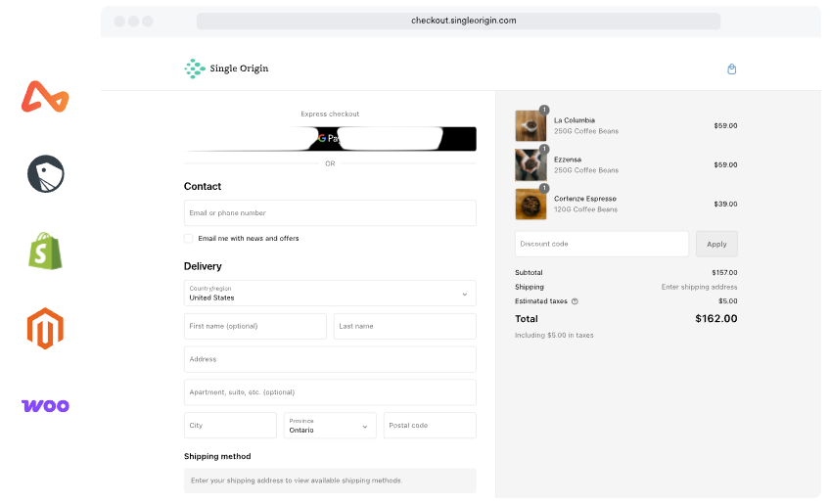
Task: Click the browser address bar
Action: pyautogui.click(x=458, y=21)
